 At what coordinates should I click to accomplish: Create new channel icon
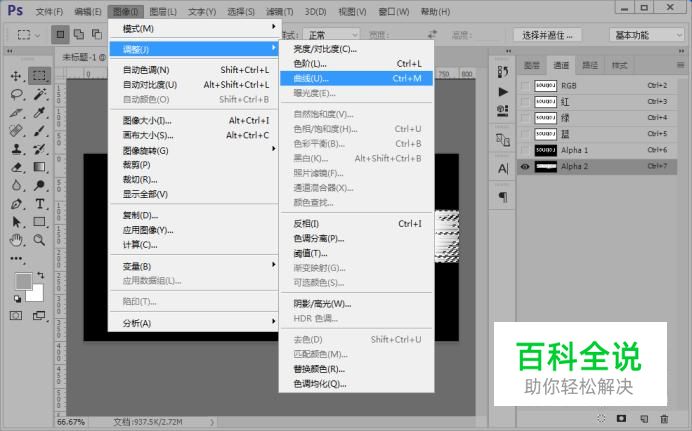click(644, 419)
